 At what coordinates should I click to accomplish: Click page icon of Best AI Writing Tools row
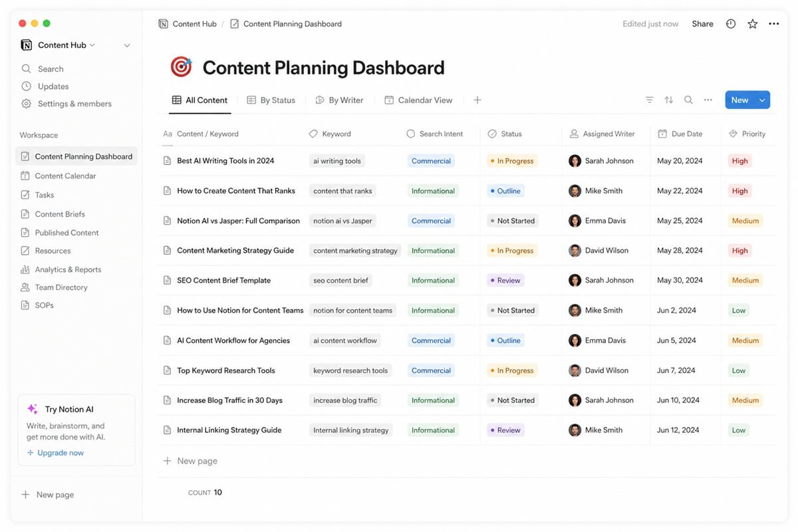(x=168, y=161)
